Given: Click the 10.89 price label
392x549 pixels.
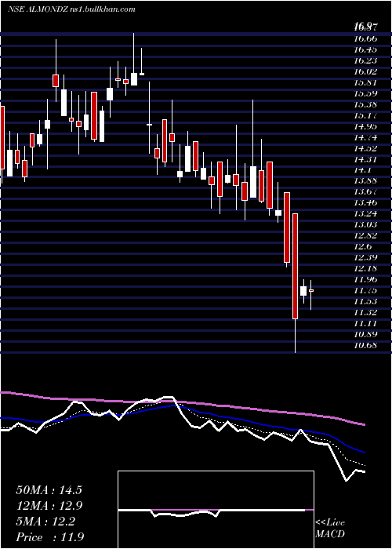Looking at the screenshot, I should click(365, 334).
